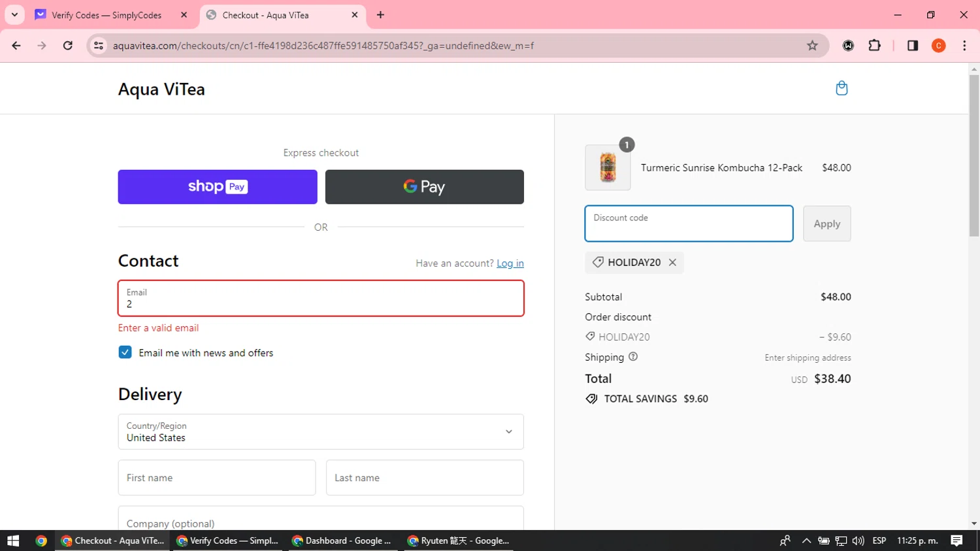Open the Chrome extensions puzzle icon

pos(874,46)
